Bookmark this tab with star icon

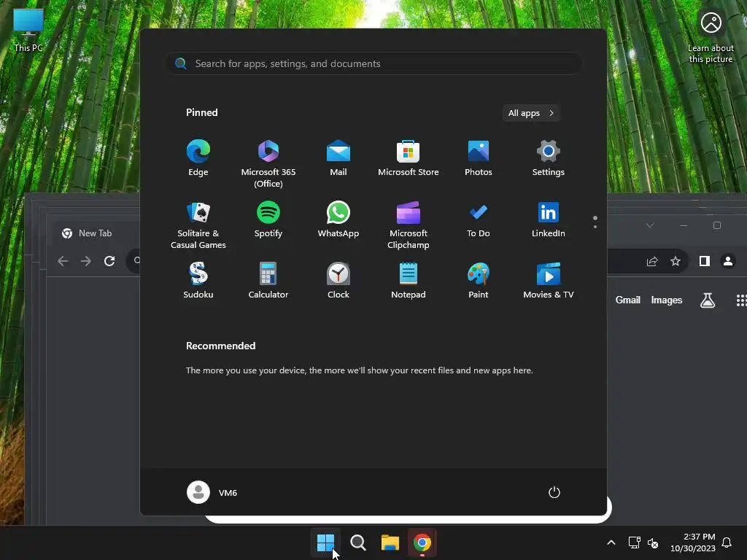coord(676,261)
